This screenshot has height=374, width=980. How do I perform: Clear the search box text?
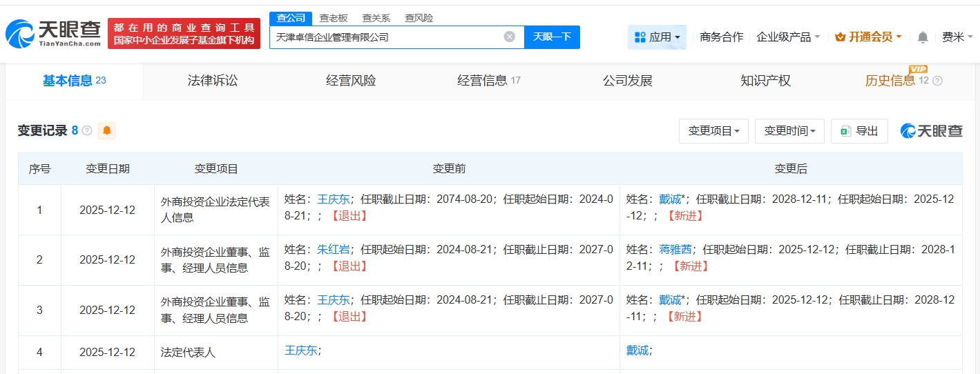(x=509, y=37)
